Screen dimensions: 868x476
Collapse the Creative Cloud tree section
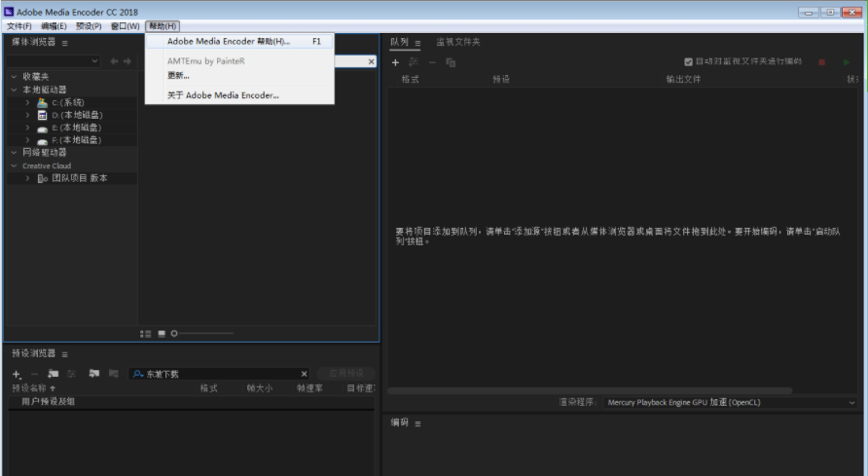click(x=15, y=165)
